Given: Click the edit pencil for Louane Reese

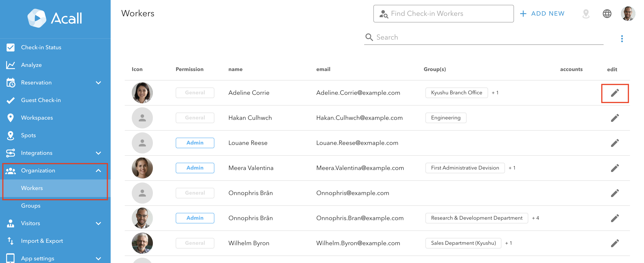Looking at the screenshot, I should point(615,143).
